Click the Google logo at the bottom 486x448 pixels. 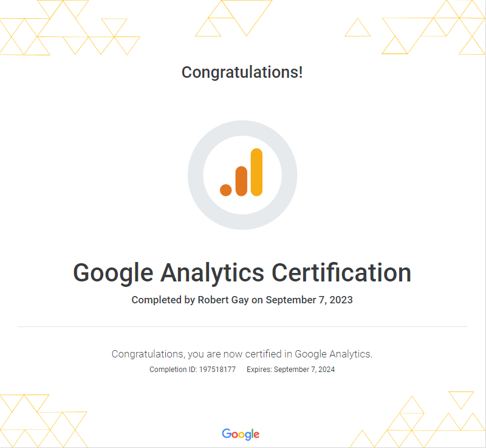tap(241, 435)
